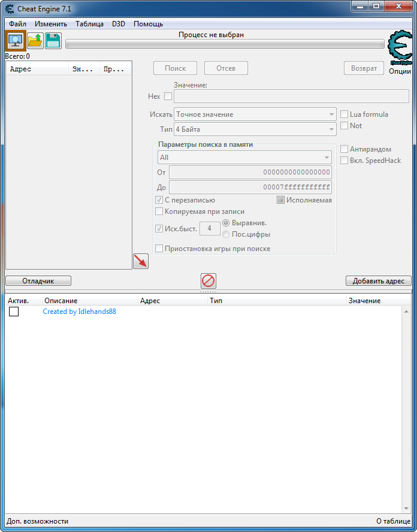Image resolution: width=417 pixels, height=532 pixels.
Task: Toggle С перезаписью checkbox
Action: click(x=159, y=200)
